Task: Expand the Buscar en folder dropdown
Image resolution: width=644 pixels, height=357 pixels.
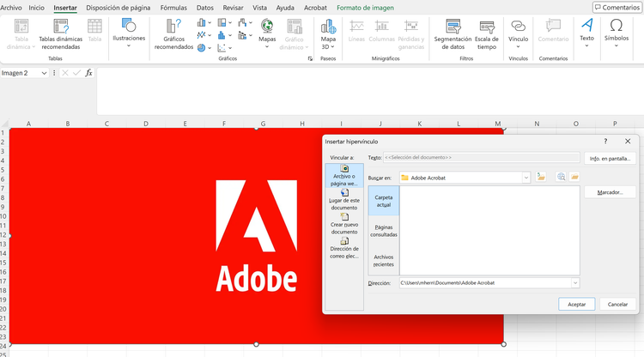Action: pos(526,178)
